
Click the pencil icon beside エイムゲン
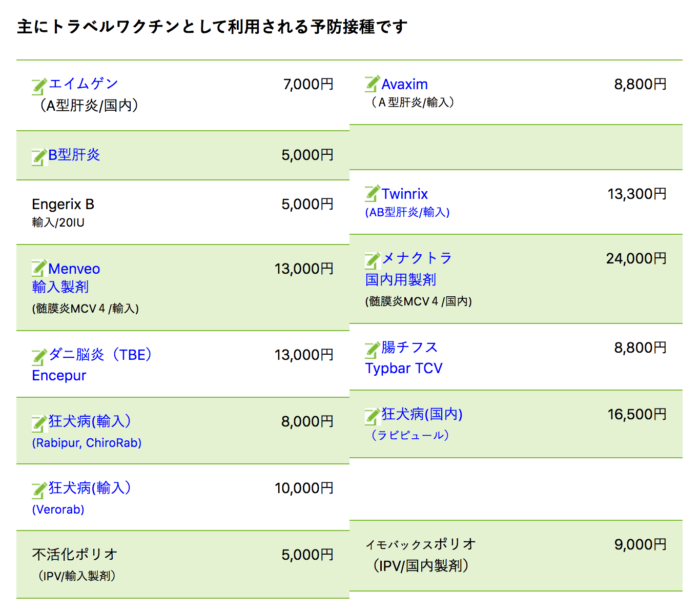[40, 87]
